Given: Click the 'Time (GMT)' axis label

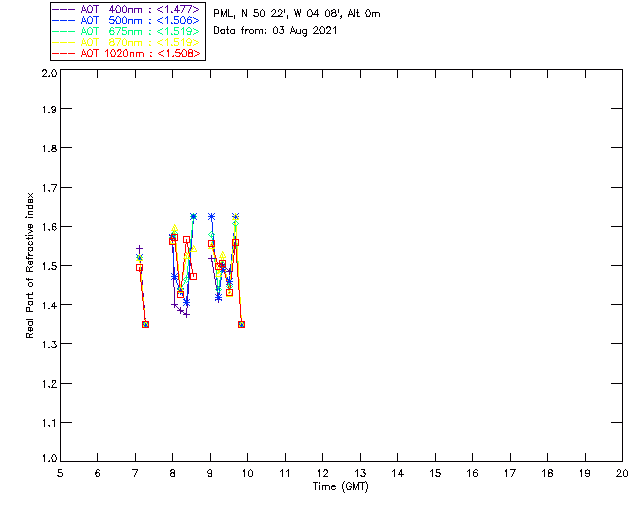Looking at the screenshot, I should (x=340, y=487).
